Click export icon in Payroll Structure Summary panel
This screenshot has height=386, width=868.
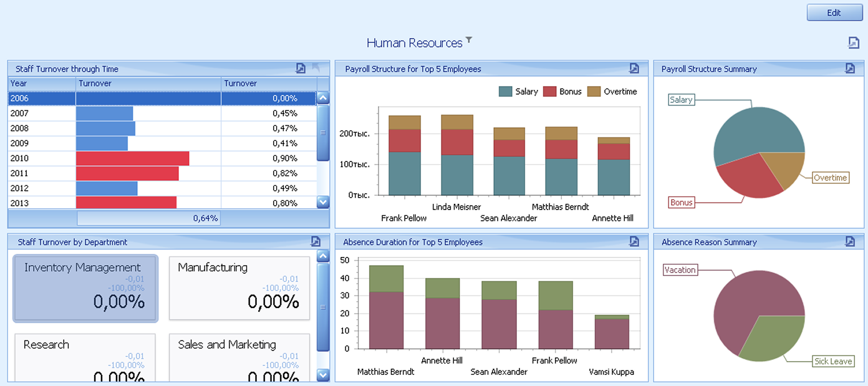pyautogui.click(x=850, y=69)
